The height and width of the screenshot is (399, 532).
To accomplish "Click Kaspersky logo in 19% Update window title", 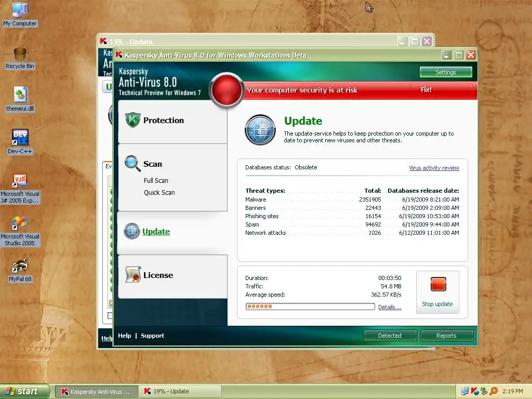I will (x=103, y=41).
